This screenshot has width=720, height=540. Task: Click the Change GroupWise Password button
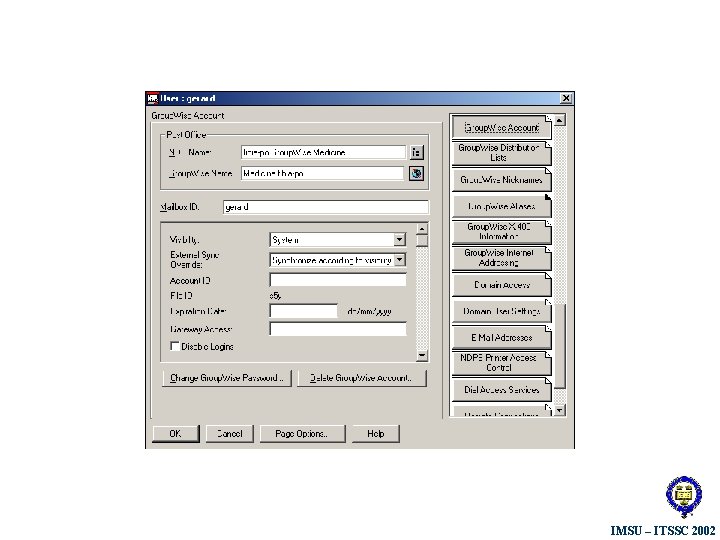click(x=227, y=378)
